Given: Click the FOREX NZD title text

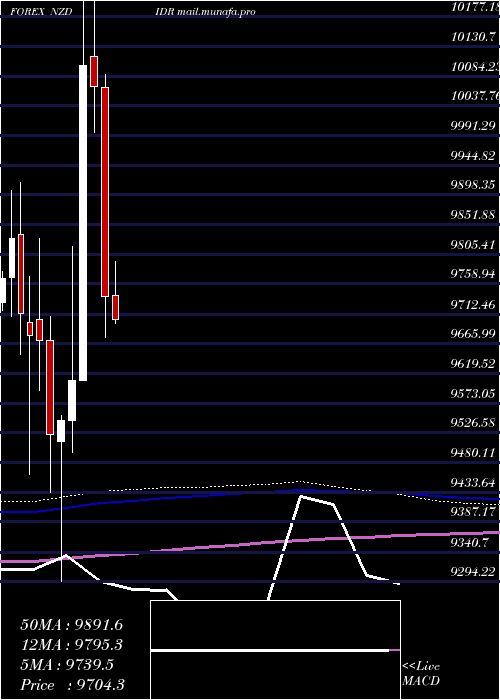Looking at the screenshot, I should click(41, 12).
